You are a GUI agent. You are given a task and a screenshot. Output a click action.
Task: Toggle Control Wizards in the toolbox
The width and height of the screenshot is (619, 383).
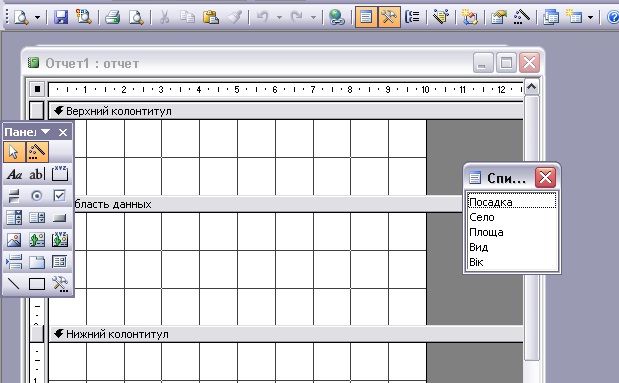coord(37,152)
